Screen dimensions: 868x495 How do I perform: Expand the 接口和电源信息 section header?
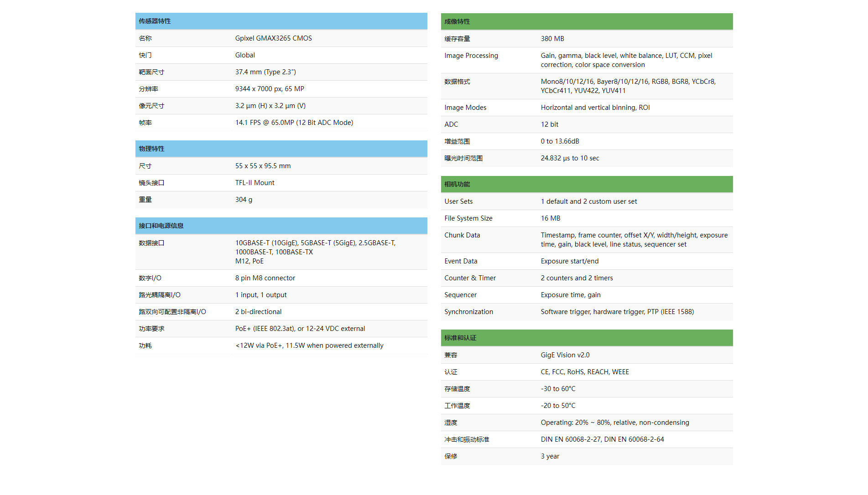281,226
